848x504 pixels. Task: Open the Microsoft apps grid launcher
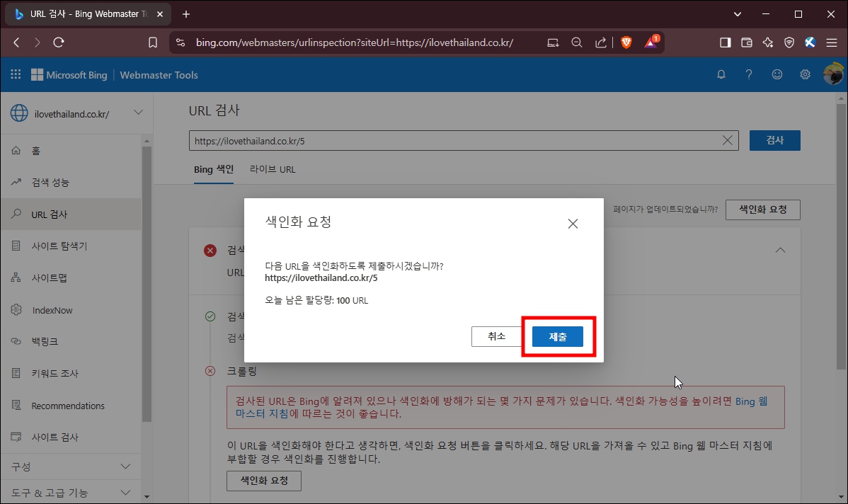[15, 74]
